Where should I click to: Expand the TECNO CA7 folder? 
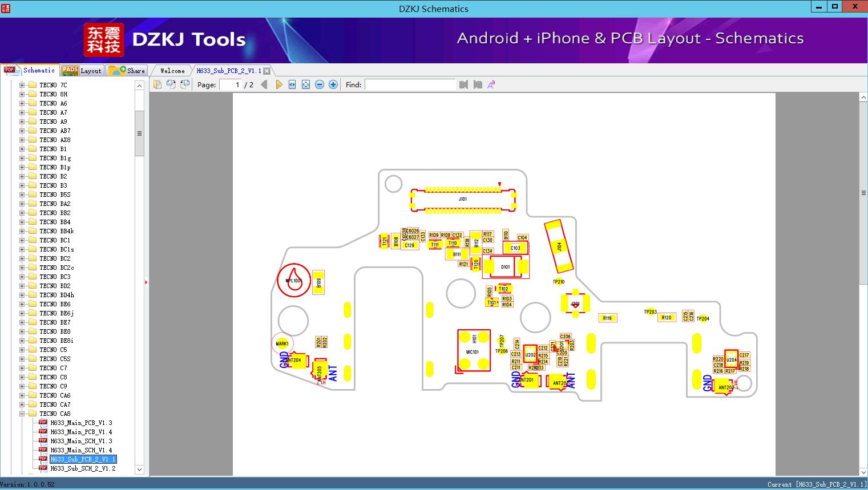pos(22,404)
